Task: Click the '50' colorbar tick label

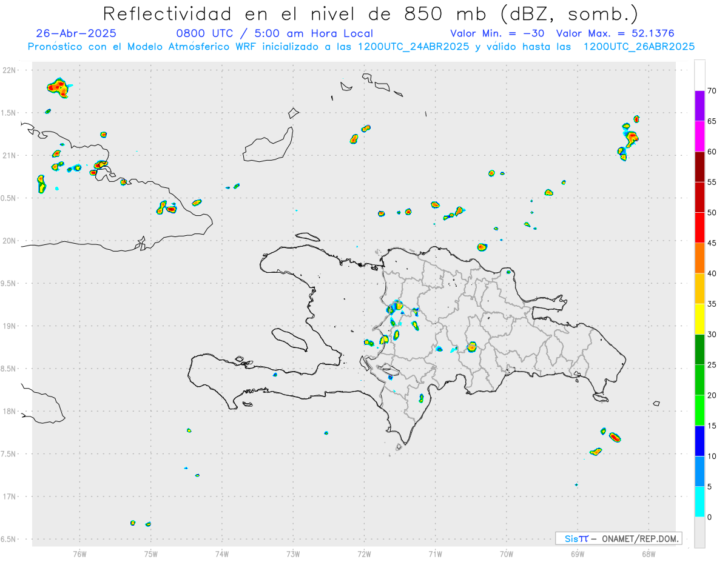Action: [712, 212]
